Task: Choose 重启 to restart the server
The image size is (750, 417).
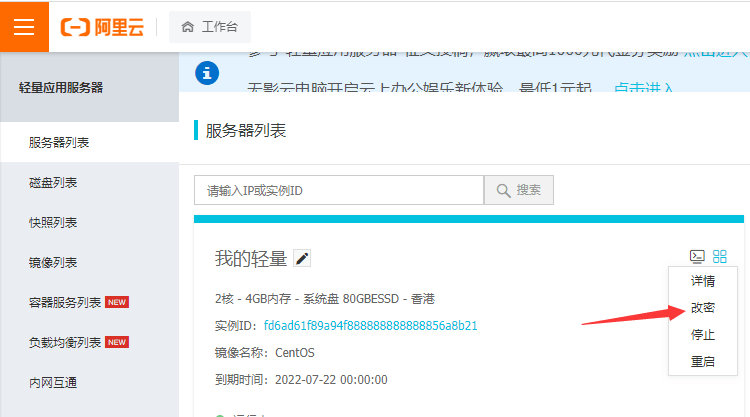Action: click(x=703, y=361)
